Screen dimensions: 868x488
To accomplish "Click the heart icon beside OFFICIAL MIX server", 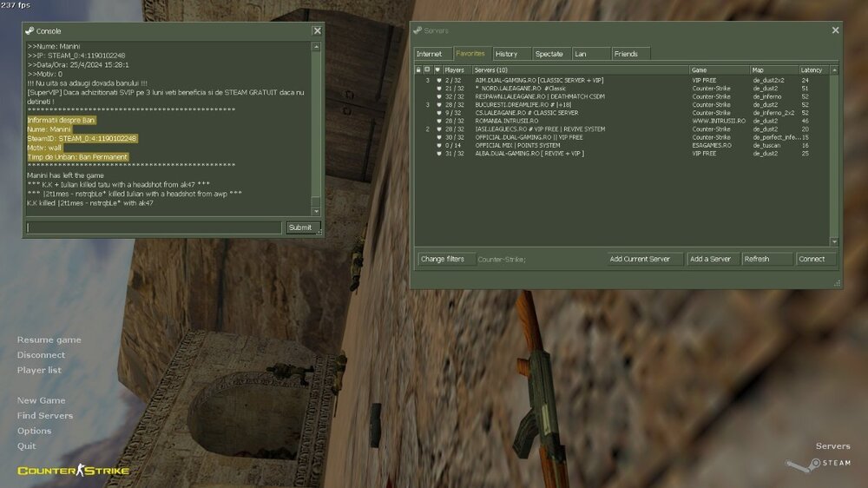I will click(438, 145).
